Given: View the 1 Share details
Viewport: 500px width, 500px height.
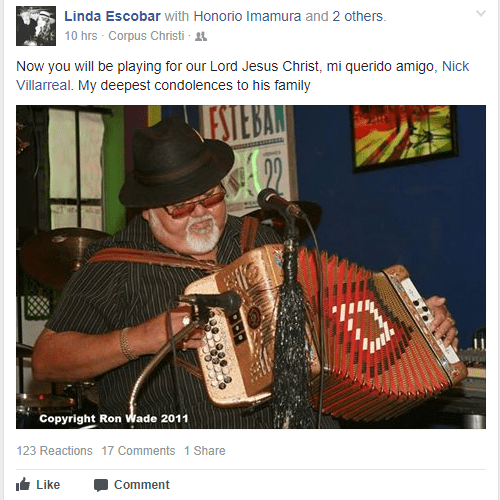Looking at the screenshot, I should tap(205, 451).
